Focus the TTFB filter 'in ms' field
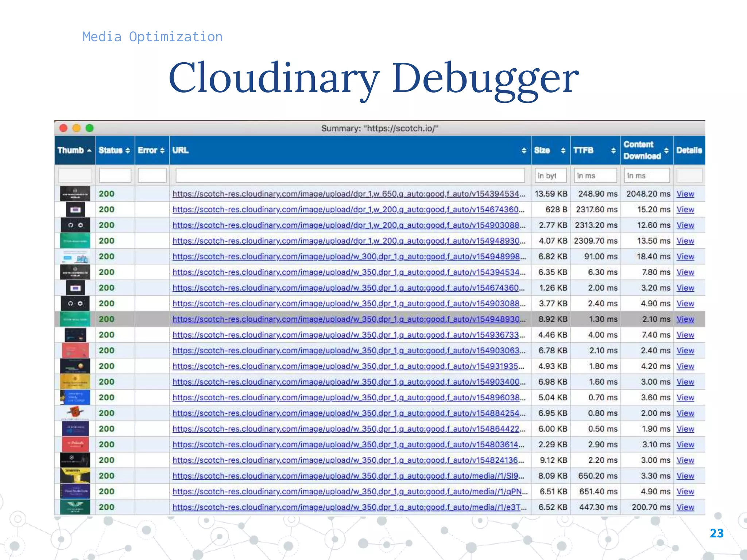 pyautogui.click(x=595, y=175)
